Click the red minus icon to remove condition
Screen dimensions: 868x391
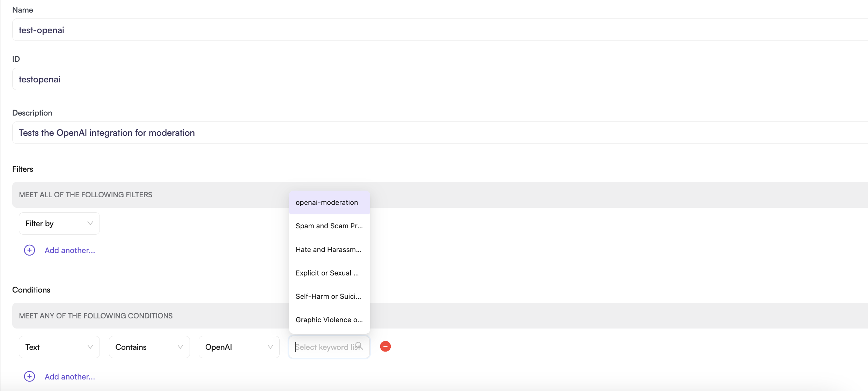(385, 346)
